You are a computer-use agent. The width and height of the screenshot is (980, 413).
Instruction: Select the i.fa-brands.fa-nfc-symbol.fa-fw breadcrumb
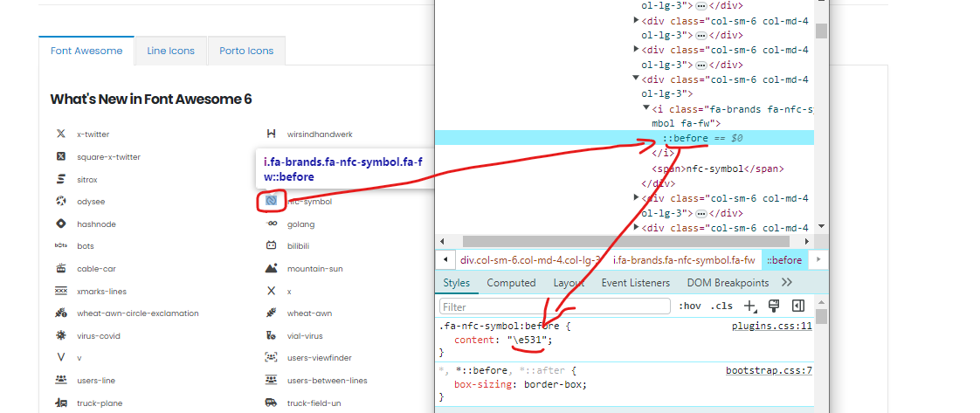pos(684,260)
